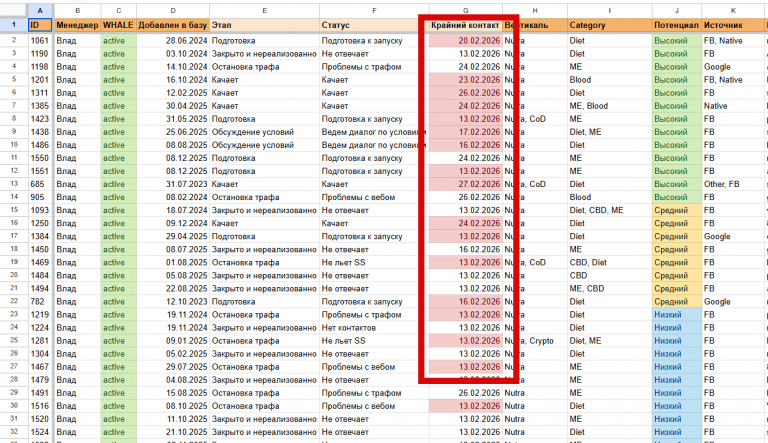Click Влад manager cell in row 1550
This screenshot has width=768, height=443.
click(x=77, y=158)
